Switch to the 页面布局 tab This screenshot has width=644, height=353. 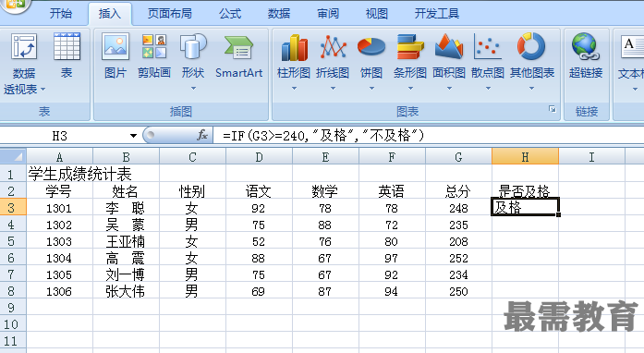click(170, 14)
